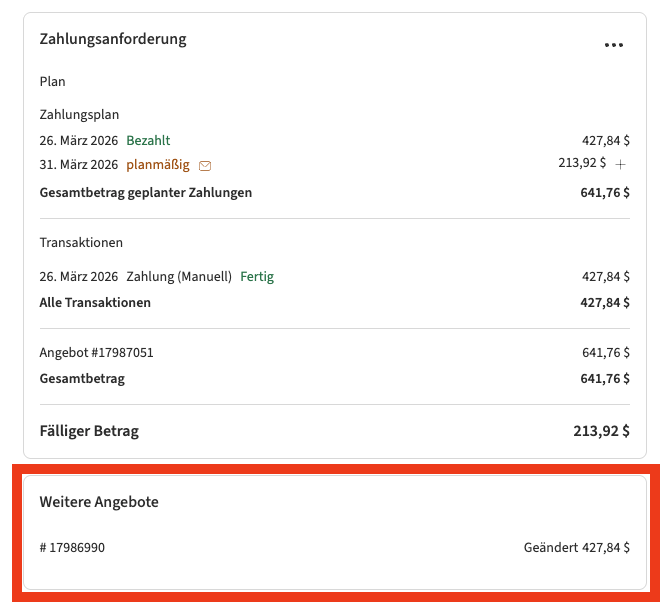Viewport: 668px width, 603px height.
Task: Open Angebot #17987051
Action: (x=96, y=352)
